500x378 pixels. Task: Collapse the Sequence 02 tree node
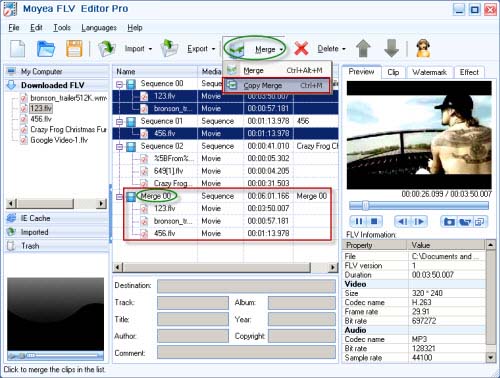tap(119, 147)
